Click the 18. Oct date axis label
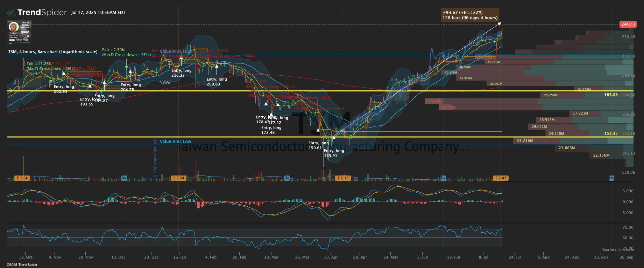 click(26, 257)
